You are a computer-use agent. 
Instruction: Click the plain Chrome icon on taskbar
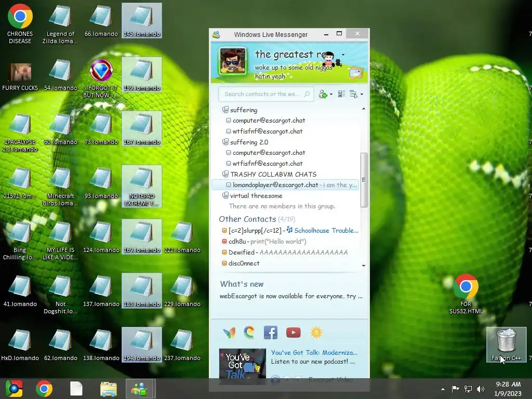pos(44,389)
